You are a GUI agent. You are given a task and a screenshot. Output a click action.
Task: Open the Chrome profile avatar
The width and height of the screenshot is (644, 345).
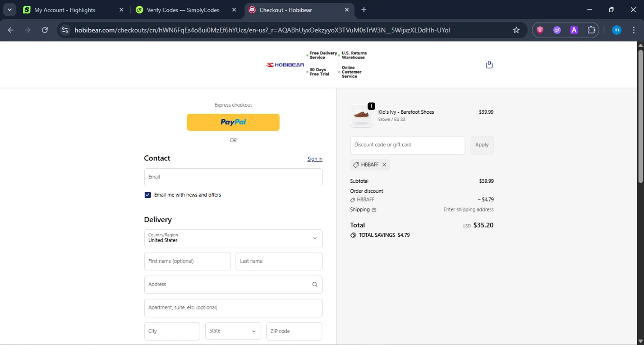pos(617,30)
